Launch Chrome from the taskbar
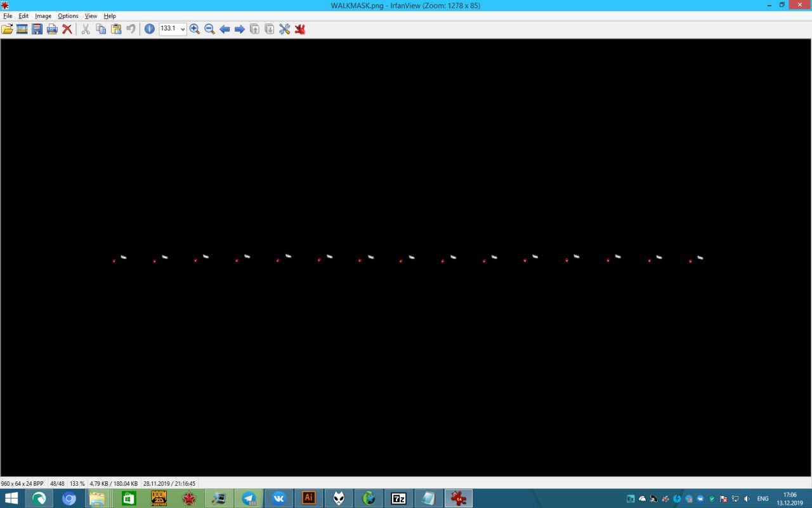Image resolution: width=812 pixels, height=508 pixels. (x=69, y=498)
